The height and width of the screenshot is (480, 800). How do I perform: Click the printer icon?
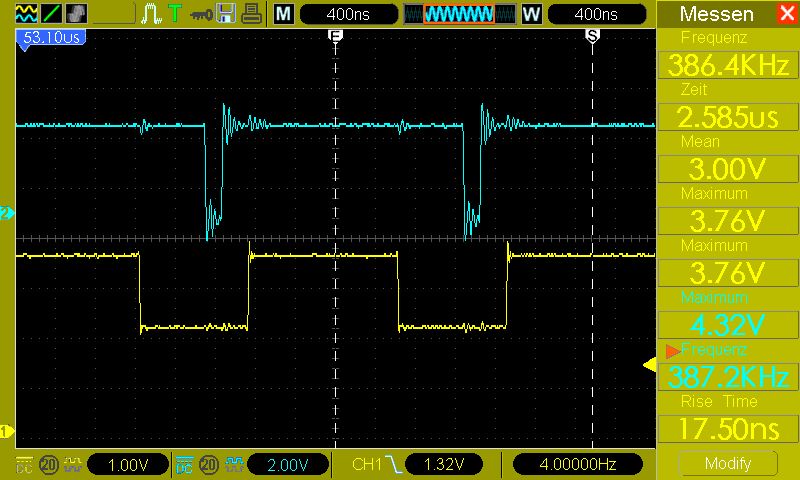[252, 14]
